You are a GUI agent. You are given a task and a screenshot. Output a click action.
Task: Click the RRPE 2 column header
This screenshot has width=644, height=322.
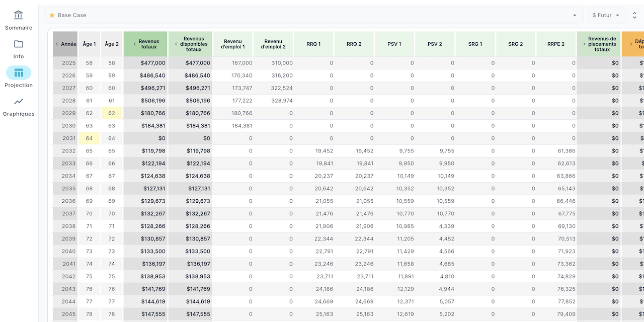pos(555,44)
